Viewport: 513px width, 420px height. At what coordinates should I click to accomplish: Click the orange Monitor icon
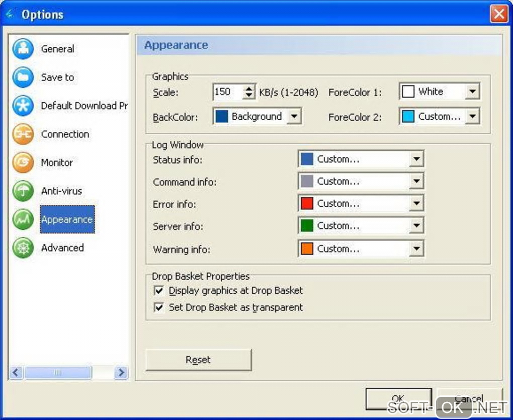click(x=23, y=162)
